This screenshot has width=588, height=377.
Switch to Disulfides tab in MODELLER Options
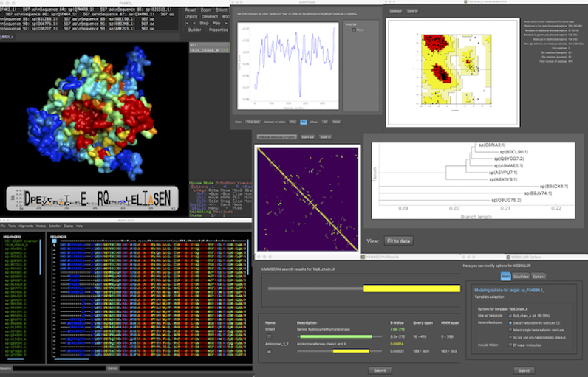[521, 277]
